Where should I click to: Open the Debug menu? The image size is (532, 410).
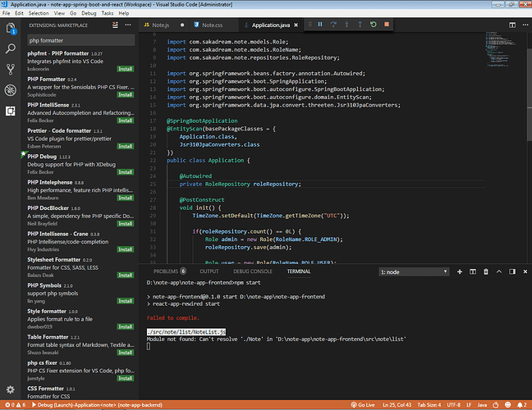click(89, 13)
